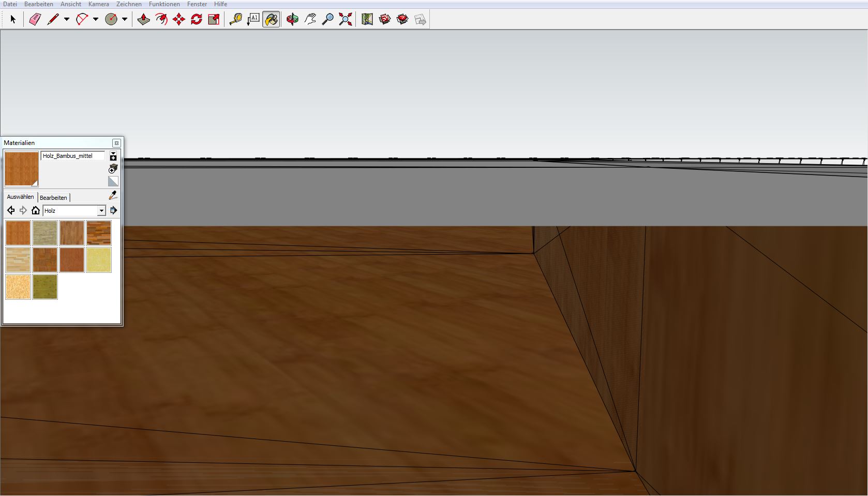Toggle the secondary selection pane button

click(x=113, y=156)
